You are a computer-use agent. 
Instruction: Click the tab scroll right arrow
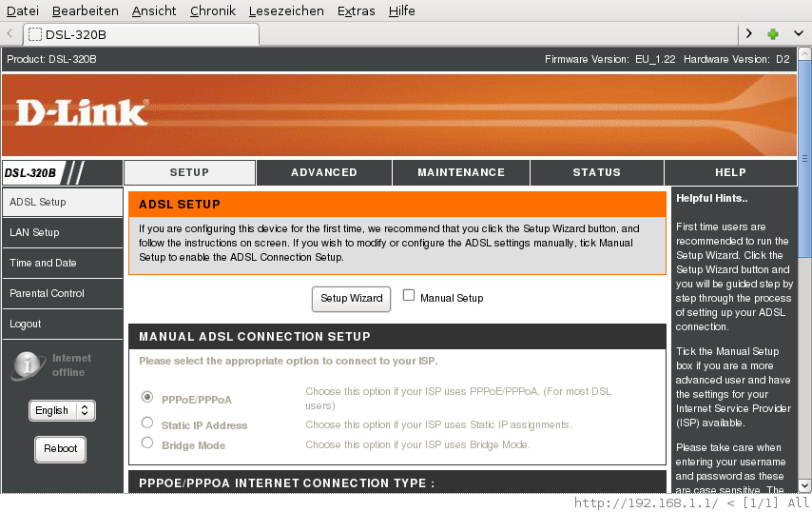749,33
